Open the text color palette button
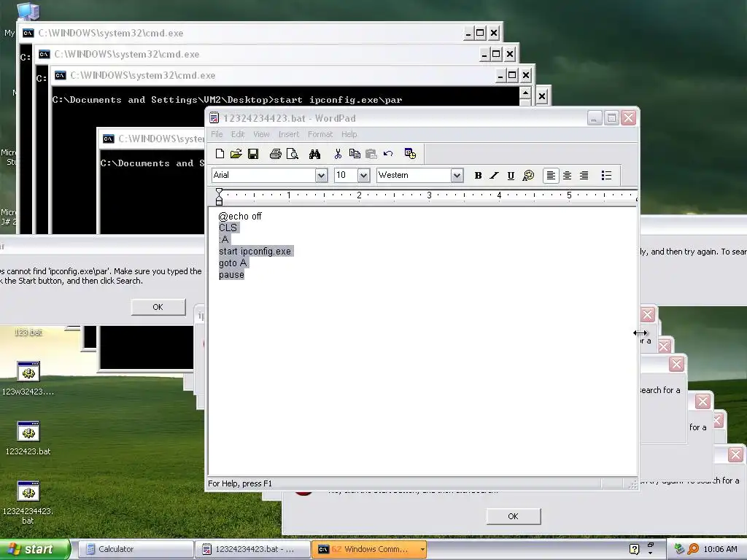The image size is (747, 560). (528, 175)
